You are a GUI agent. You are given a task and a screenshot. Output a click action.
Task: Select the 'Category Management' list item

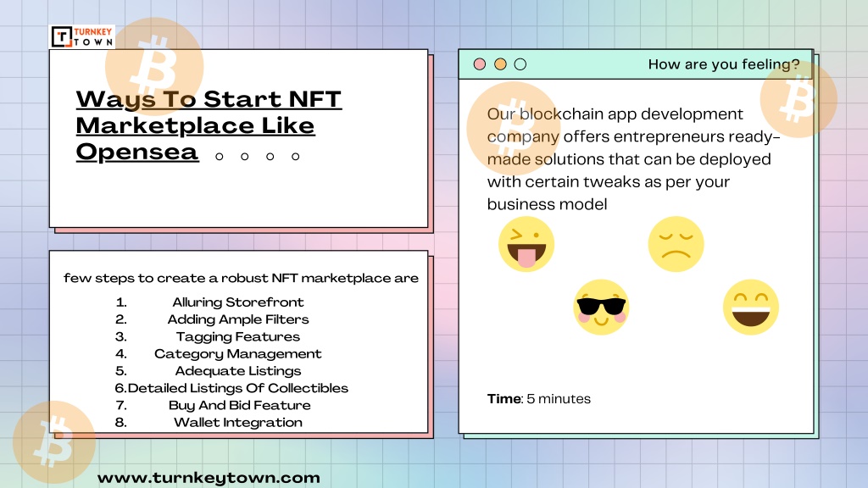coord(238,353)
